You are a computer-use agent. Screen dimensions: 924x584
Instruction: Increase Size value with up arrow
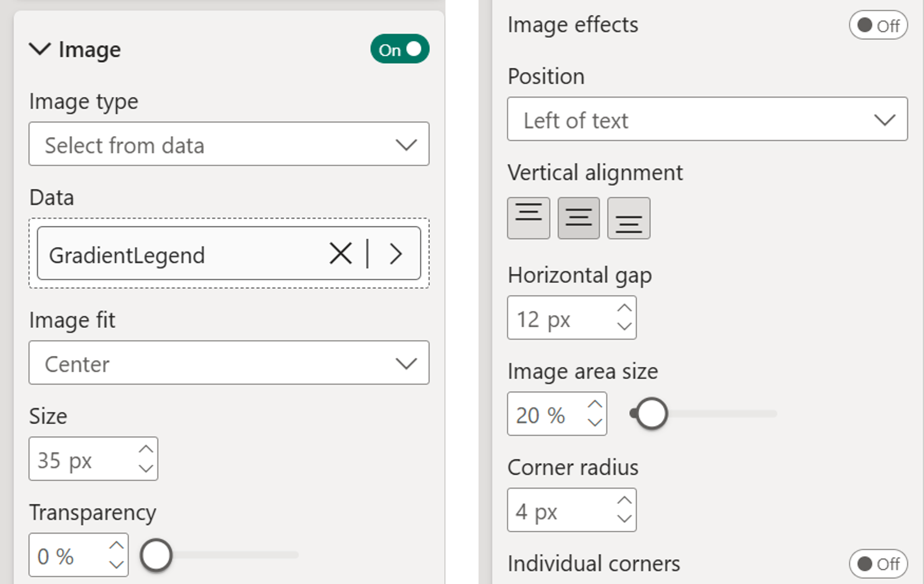click(146, 449)
